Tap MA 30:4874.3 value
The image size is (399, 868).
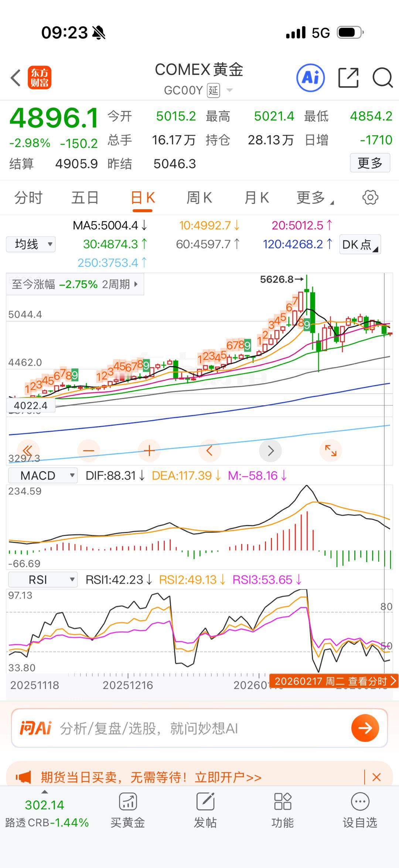[115, 244]
